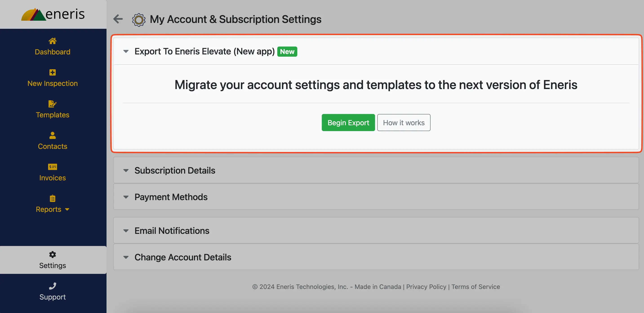Click the Contacts person icon
Image resolution: width=644 pixels, height=313 pixels.
(x=53, y=135)
